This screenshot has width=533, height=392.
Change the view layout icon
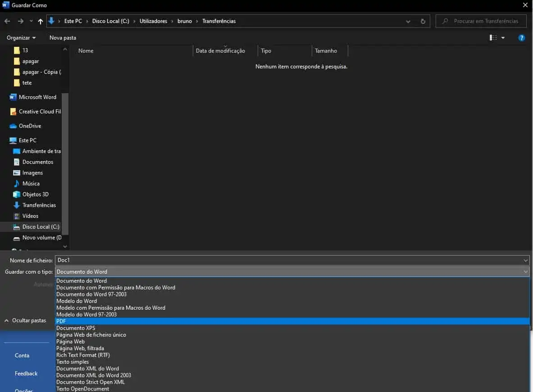pyautogui.click(x=493, y=38)
